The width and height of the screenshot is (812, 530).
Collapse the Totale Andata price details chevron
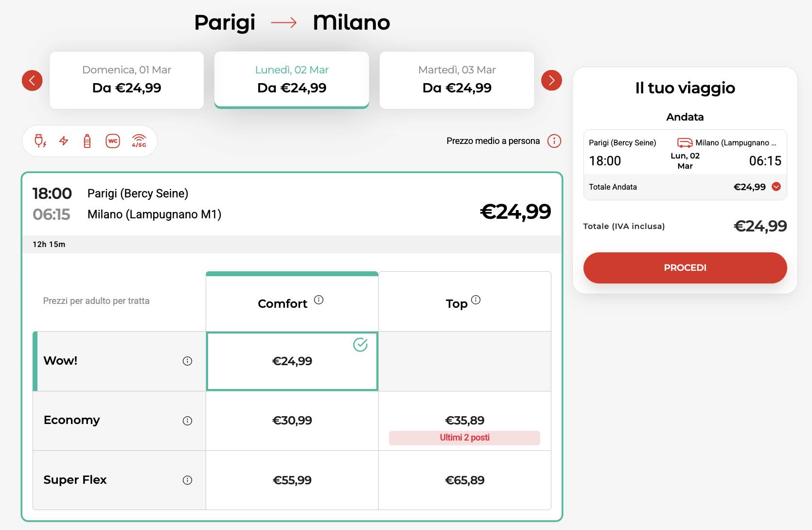tap(776, 187)
